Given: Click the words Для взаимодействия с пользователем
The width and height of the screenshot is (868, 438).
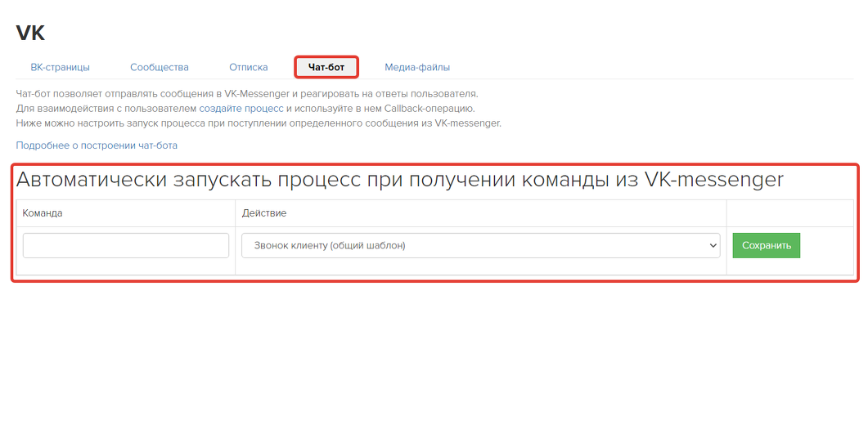Looking at the screenshot, I should point(106,109).
